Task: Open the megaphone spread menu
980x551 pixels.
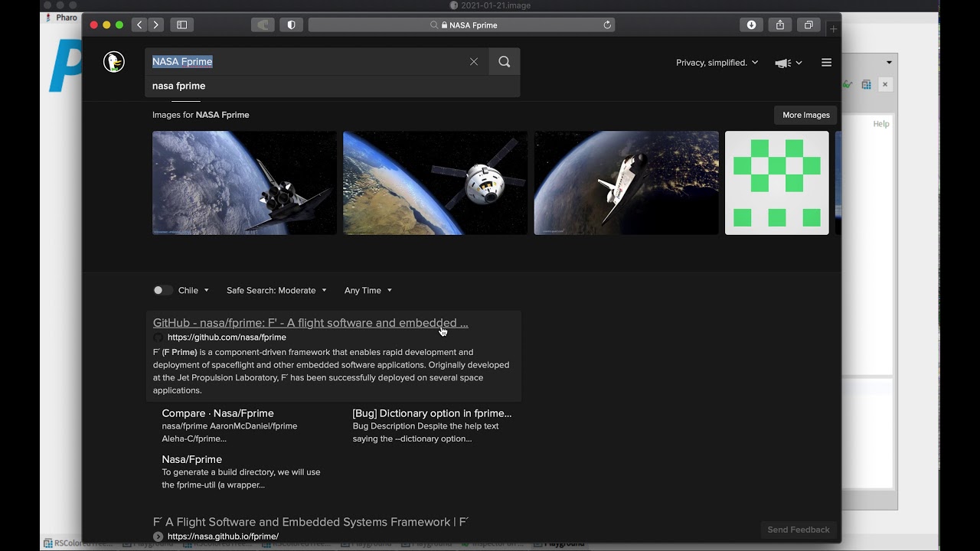Action: point(788,63)
